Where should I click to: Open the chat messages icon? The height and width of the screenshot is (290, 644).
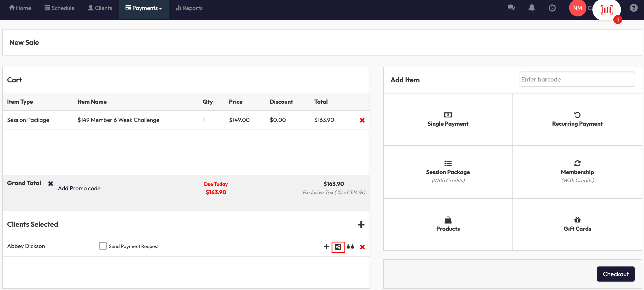tap(511, 8)
